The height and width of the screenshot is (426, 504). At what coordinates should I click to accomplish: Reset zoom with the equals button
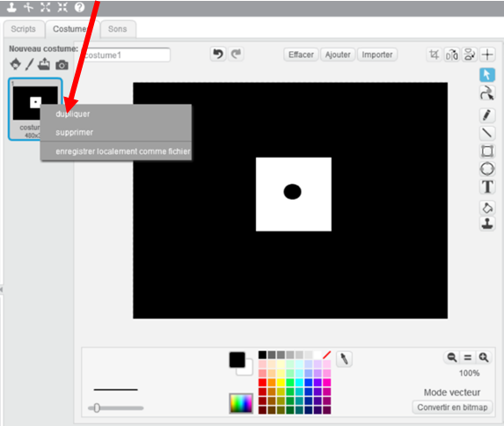(x=468, y=357)
